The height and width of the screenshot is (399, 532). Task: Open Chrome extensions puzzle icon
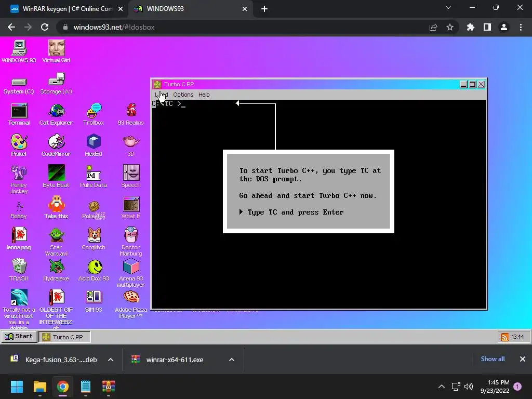coord(471,27)
